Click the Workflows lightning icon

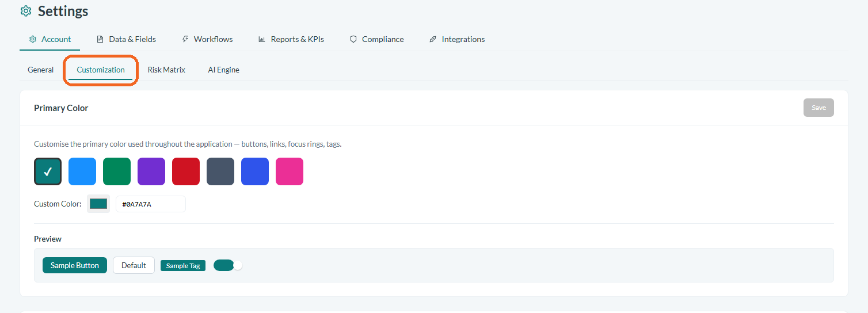(x=185, y=39)
